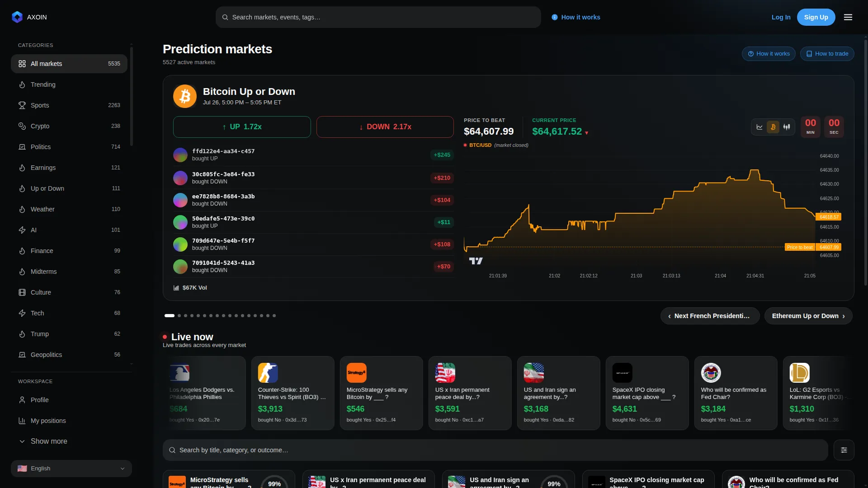Open MicroStrategy sells any Bitcoin live card
This screenshot has height=488, width=868.
(x=382, y=393)
